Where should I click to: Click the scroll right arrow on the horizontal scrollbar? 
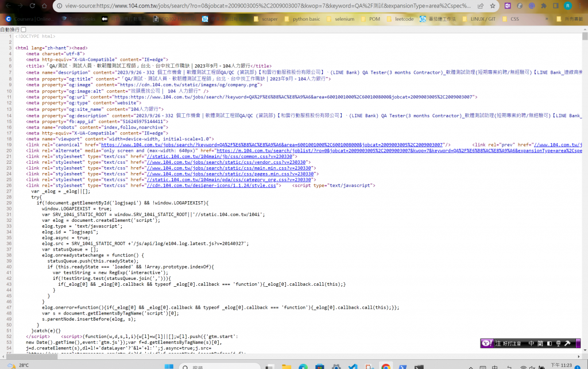tap(579, 356)
